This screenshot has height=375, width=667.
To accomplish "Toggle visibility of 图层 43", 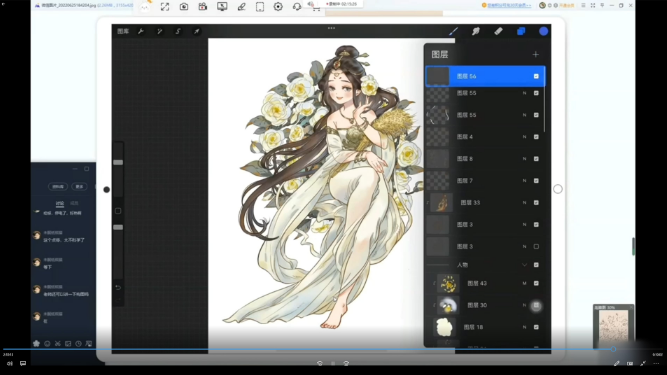I will click(536, 283).
